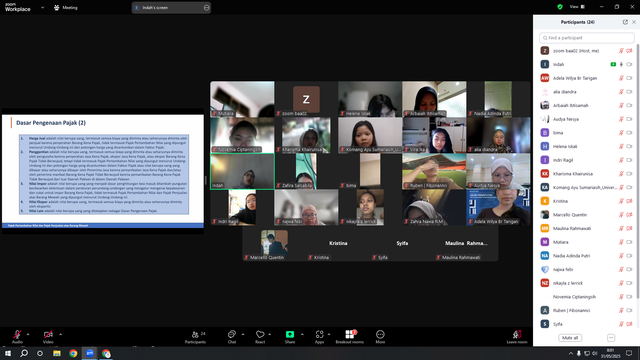Open File Explorer from the taskbar

[57, 353]
